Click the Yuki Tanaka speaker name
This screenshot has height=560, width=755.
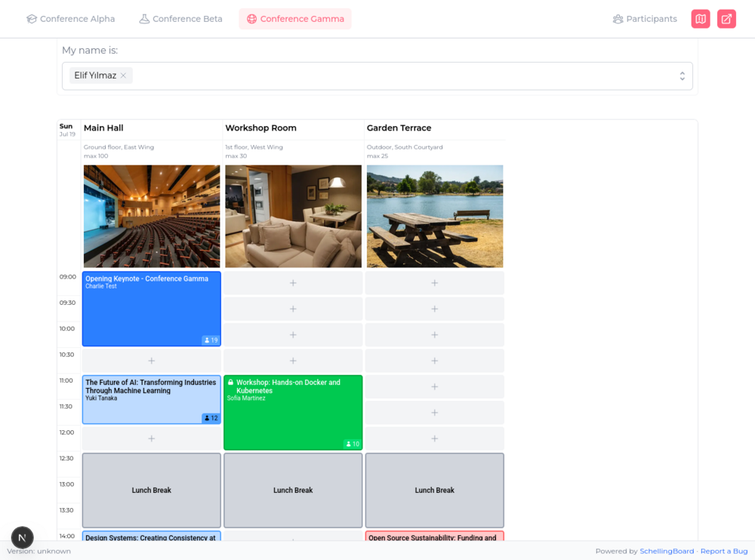click(x=101, y=398)
